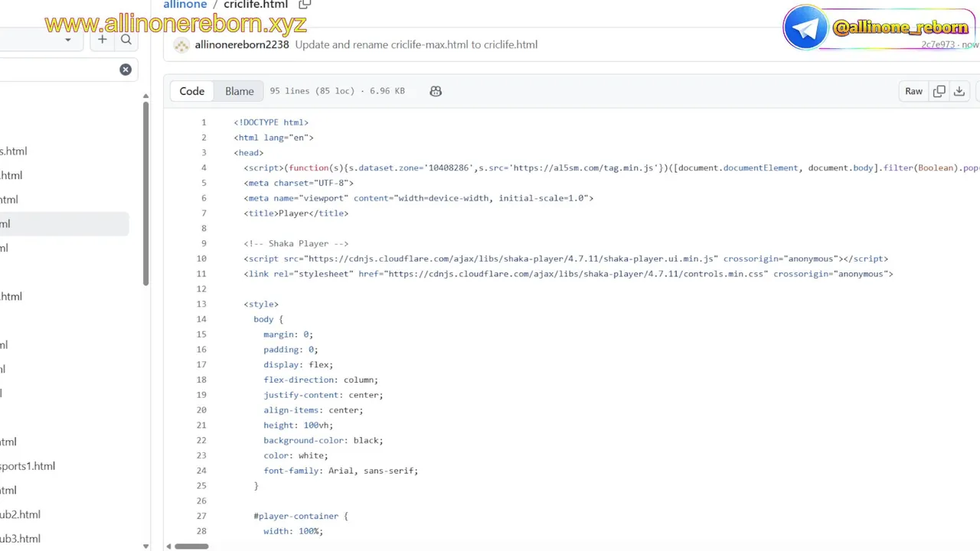Select line number 27 in the code
This screenshot has height=551, width=980.
point(201,516)
